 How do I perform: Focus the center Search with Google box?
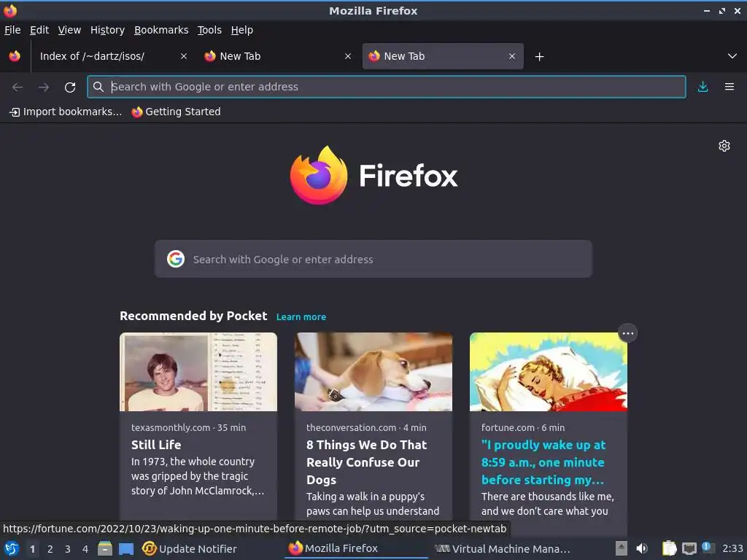tap(373, 259)
